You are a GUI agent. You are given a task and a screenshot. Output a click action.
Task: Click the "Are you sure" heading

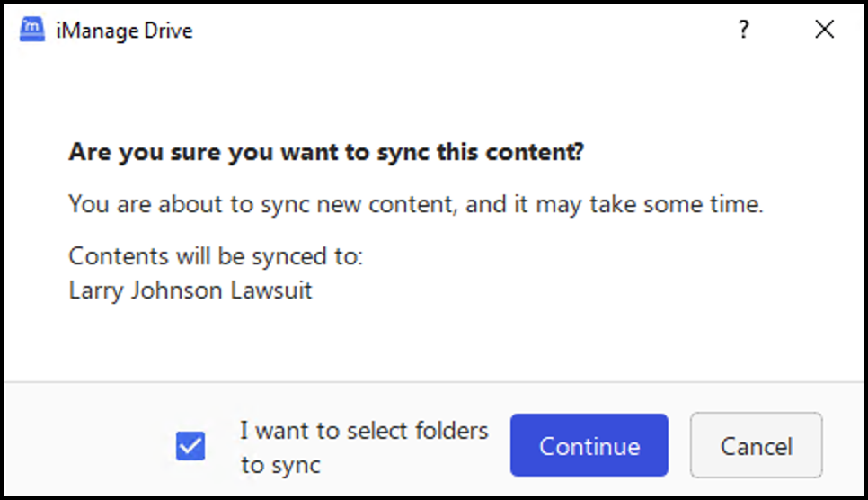326,152
